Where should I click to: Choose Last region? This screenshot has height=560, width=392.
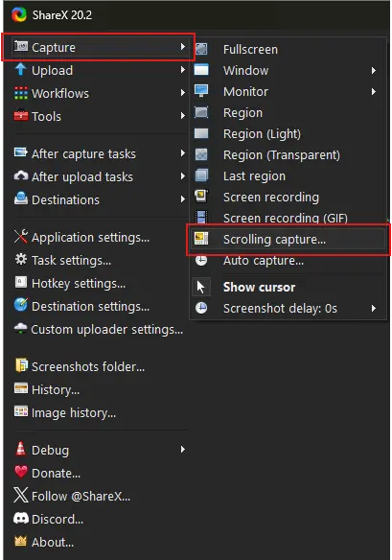tap(288, 175)
